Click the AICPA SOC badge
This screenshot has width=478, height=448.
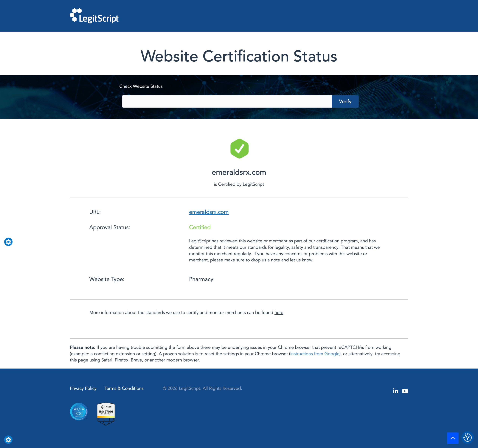(x=79, y=411)
